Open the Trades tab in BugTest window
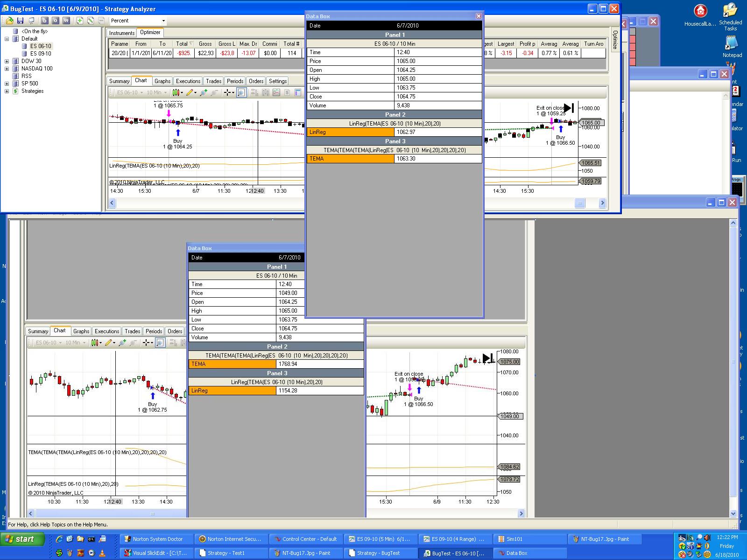Screen dimensions: 747x560 coord(214,81)
